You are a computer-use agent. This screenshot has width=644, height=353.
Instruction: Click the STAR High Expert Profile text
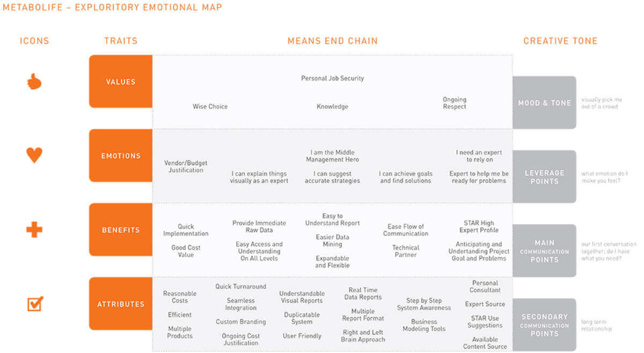(x=479, y=226)
